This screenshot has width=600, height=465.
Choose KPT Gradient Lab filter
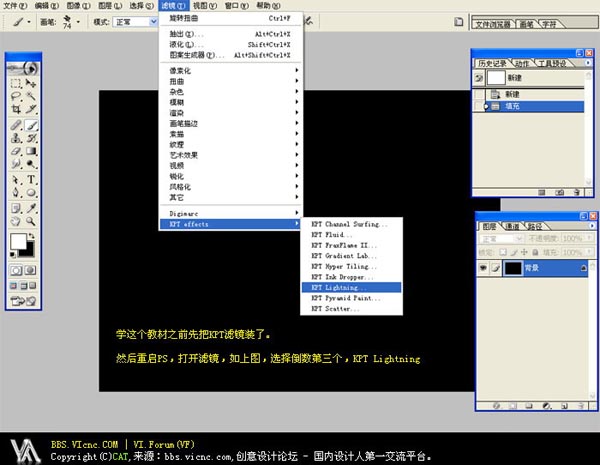[351, 256]
